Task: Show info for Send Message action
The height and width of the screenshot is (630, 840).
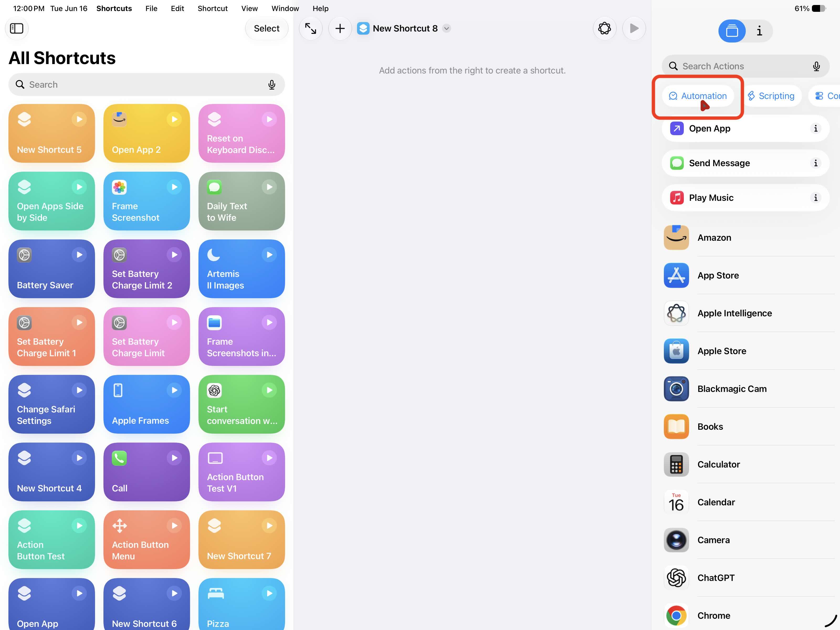Action: click(815, 163)
